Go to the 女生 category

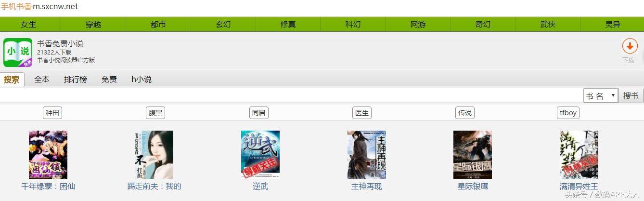(28, 24)
